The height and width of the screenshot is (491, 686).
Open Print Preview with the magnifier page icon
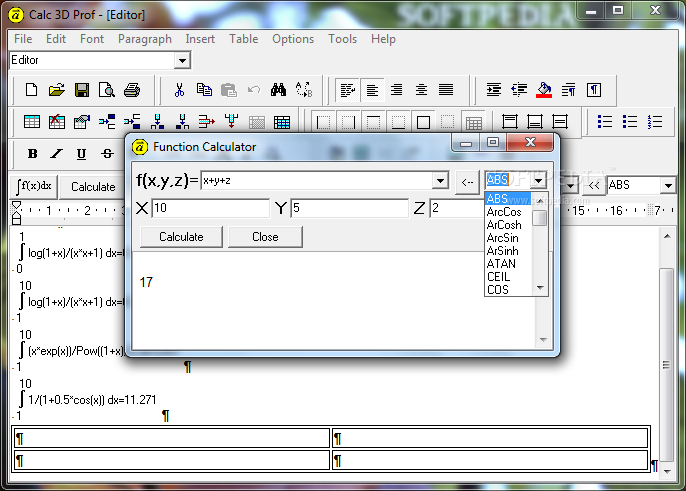pyautogui.click(x=107, y=90)
